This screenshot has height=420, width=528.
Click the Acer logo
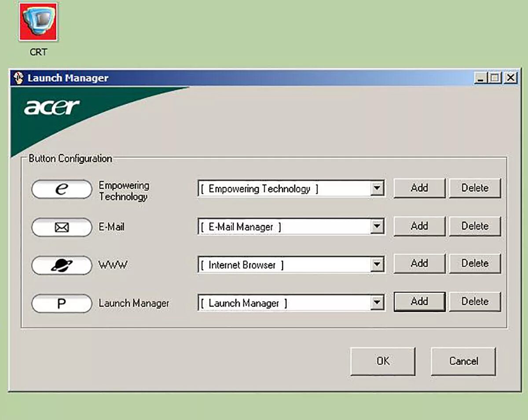click(52, 107)
